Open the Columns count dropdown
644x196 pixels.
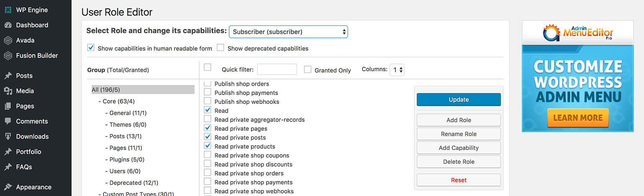pyautogui.click(x=397, y=70)
